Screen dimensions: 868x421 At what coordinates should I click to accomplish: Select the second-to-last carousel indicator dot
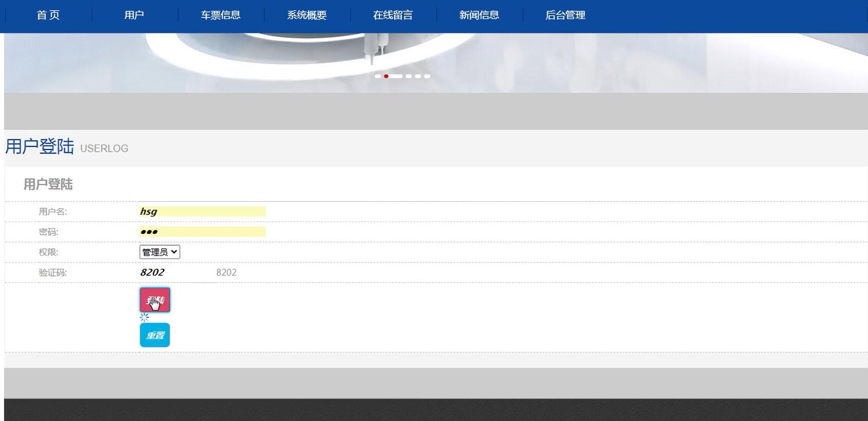(x=418, y=76)
